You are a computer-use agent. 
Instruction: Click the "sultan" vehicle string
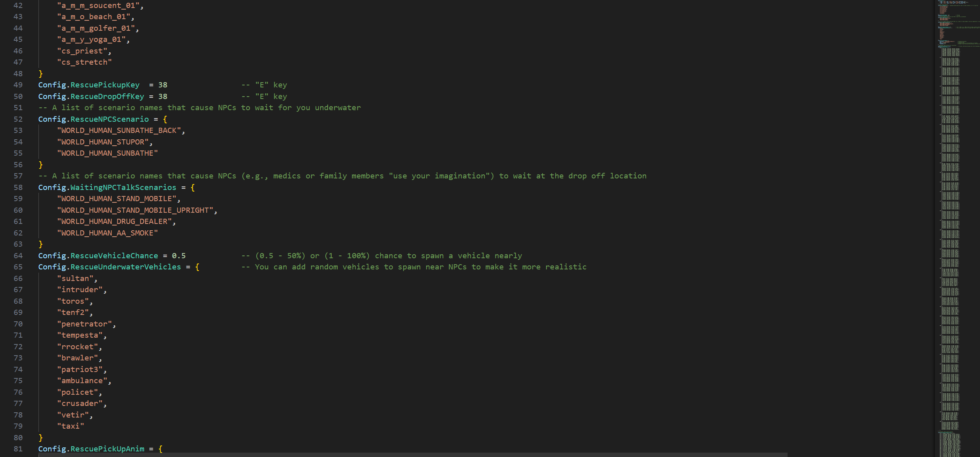(x=75, y=279)
